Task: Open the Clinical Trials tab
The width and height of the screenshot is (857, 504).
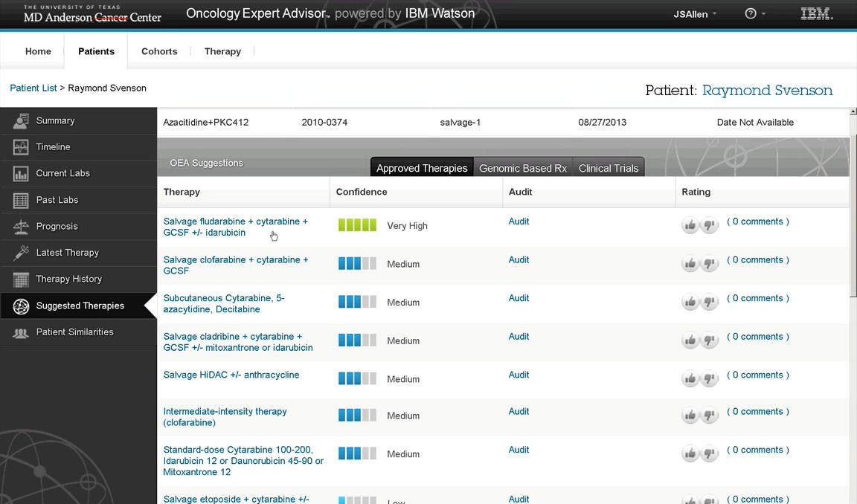Action: click(x=608, y=168)
